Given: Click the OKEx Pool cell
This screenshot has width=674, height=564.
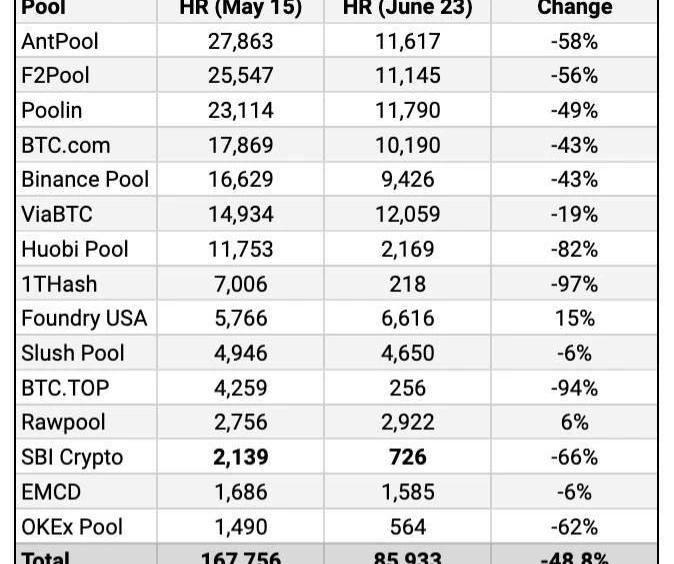Looking at the screenshot, I should coord(72,527).
